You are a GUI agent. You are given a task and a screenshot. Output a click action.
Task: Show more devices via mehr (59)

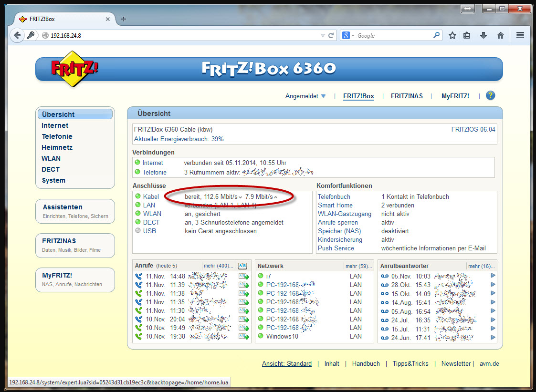pos(358,266)
